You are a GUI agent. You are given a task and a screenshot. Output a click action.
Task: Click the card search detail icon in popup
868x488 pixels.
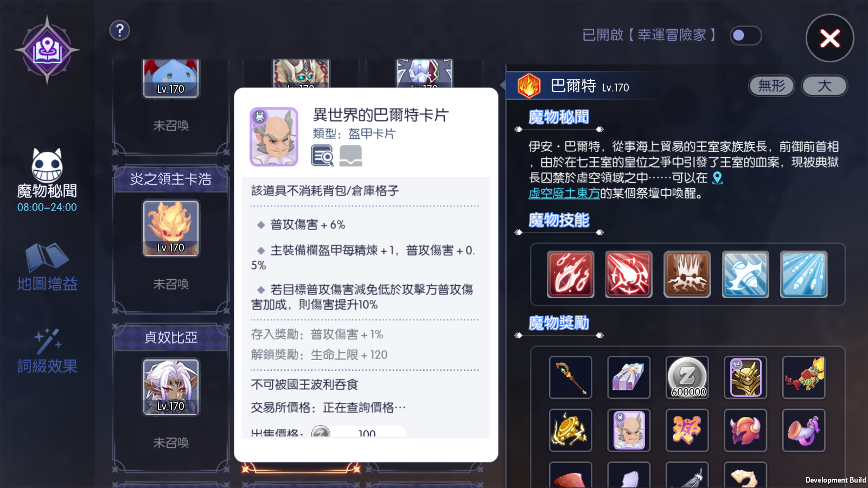(322, 156)
